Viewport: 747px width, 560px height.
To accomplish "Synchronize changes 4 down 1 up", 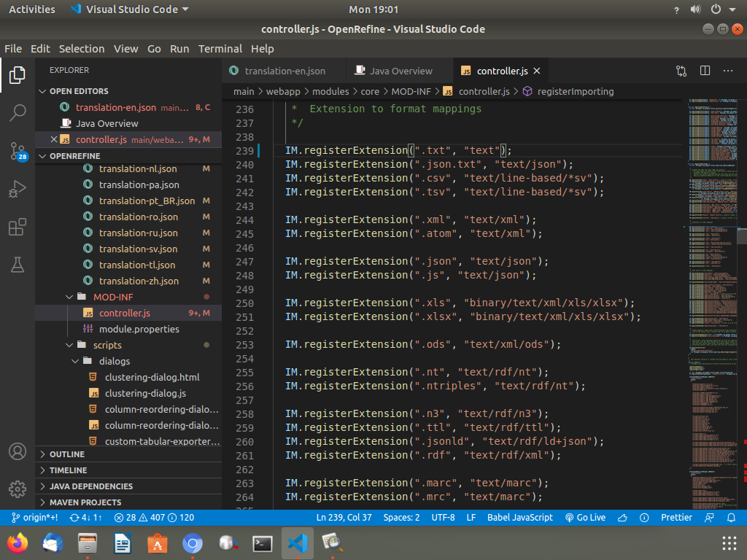I will 86,518.
